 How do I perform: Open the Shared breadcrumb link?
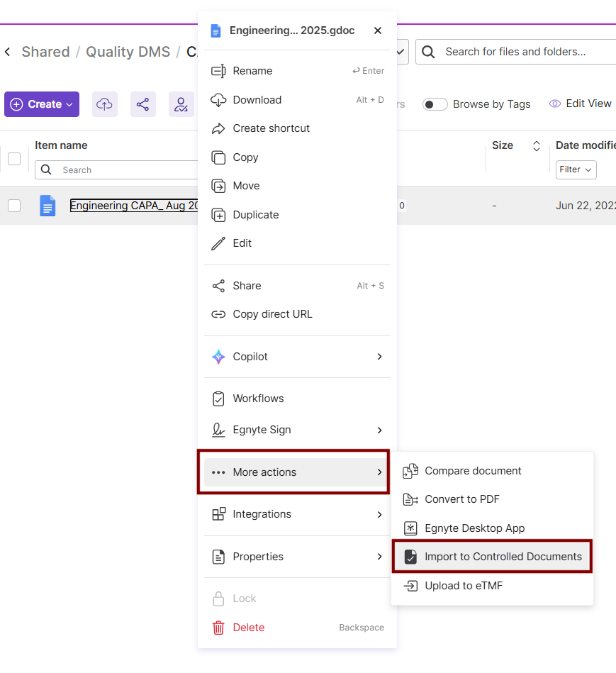pos(45,52)
